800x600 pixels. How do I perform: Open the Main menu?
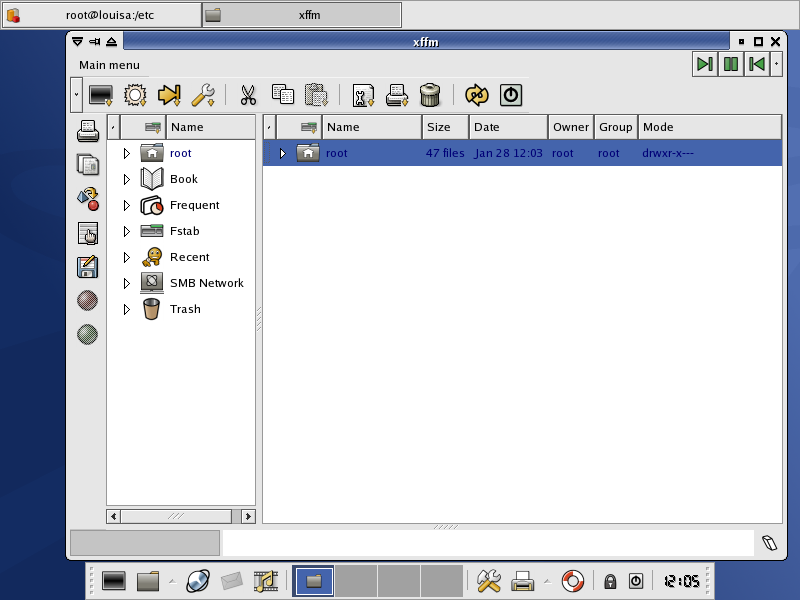pos(109,65)
